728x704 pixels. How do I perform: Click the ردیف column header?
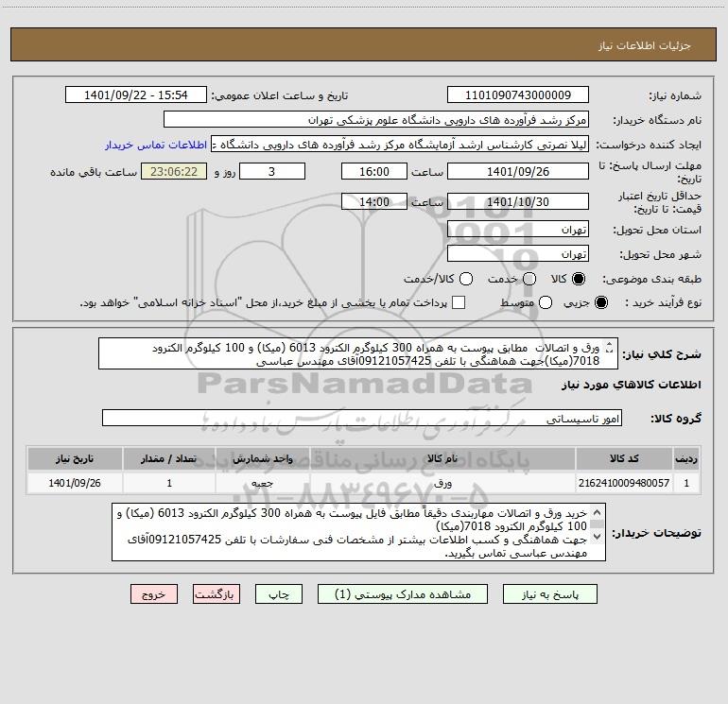click(x=686, y=459)
